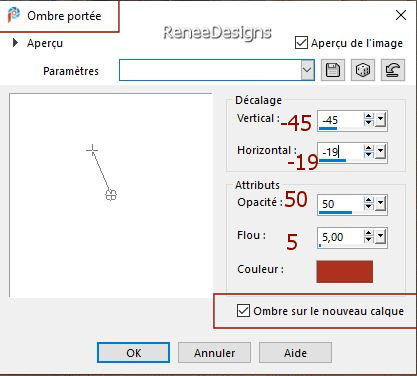Click the PaintShop Pro logo icon
417x376 pixels.
[14, 15]
